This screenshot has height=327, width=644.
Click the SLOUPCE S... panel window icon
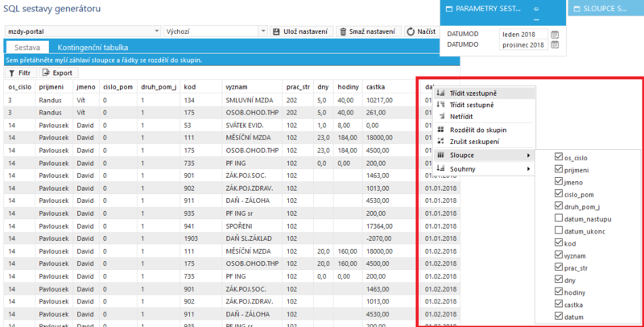(x=577, y=9)
